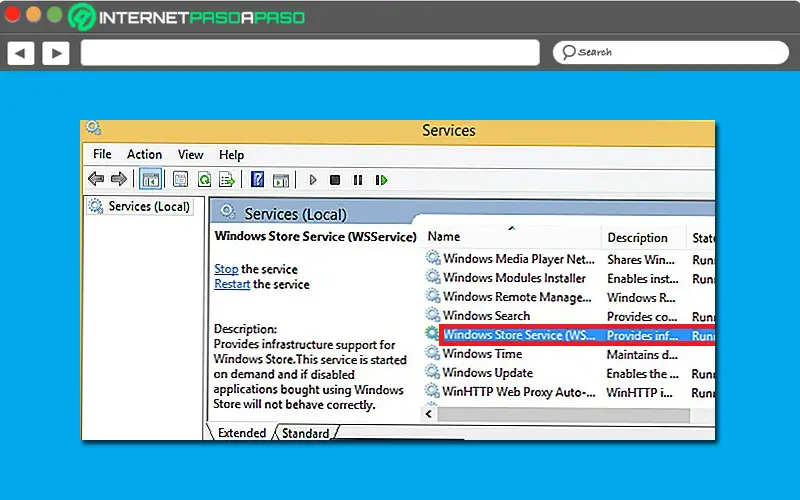Click gear icon beside Windows Update
The height and width of the screenshot is (500, 800).
pos(433,372)
